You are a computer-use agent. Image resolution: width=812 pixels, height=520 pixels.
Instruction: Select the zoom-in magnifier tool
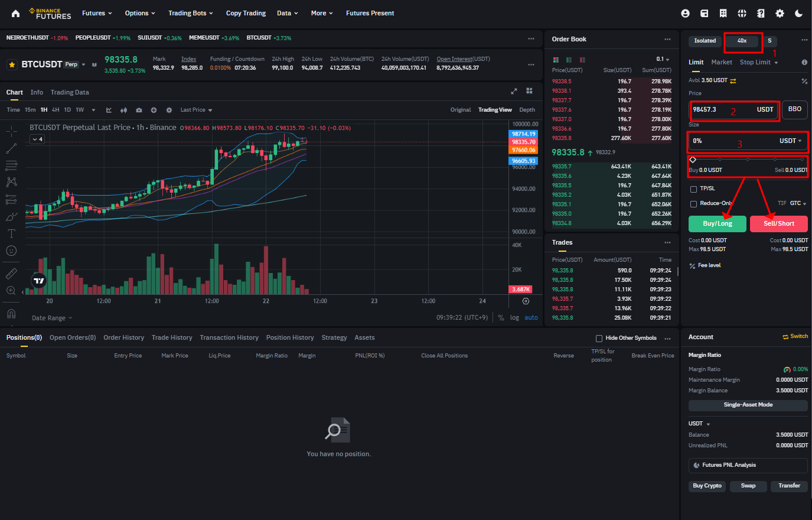pos(11,291)
